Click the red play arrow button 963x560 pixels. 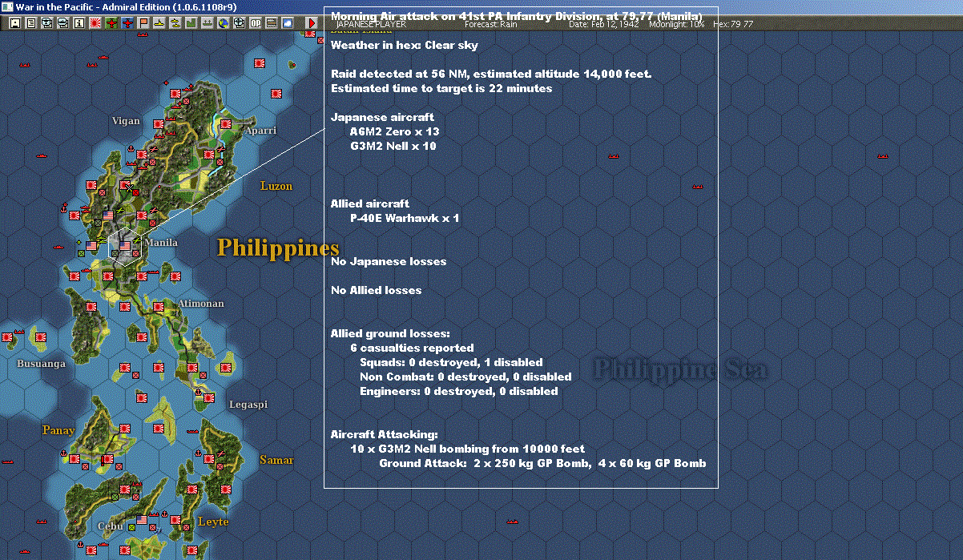point(312,23)
